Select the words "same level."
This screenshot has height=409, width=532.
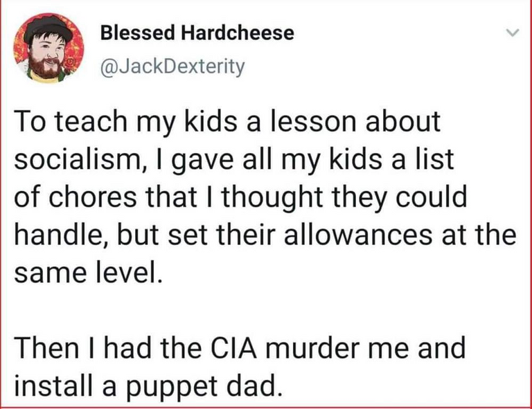[x=87, y=273]
